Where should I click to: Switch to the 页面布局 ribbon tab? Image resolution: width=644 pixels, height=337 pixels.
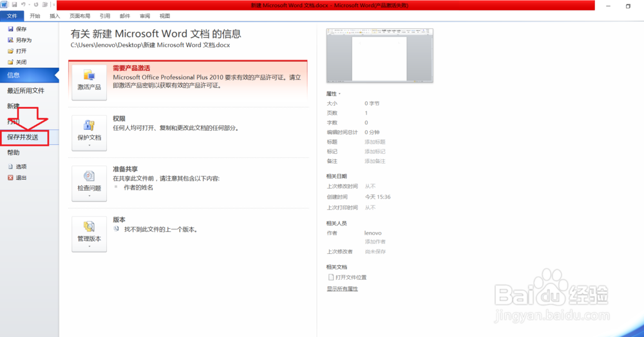[80, 15]
